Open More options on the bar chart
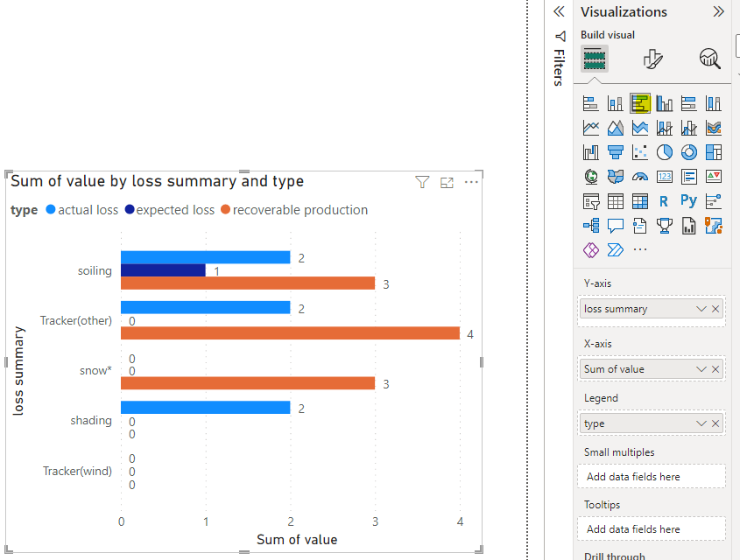This screenshot has width=740, height=560. 471,182
